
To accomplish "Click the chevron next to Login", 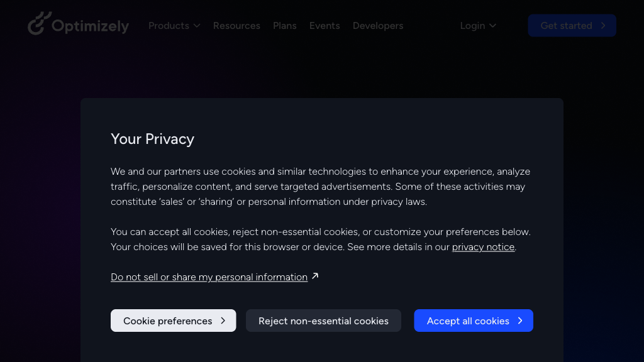I will click(492, 26).
